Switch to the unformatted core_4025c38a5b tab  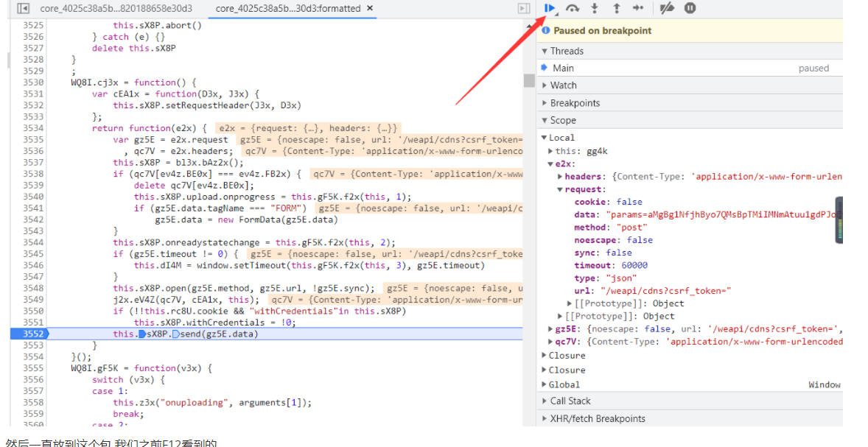click(116, 9)
